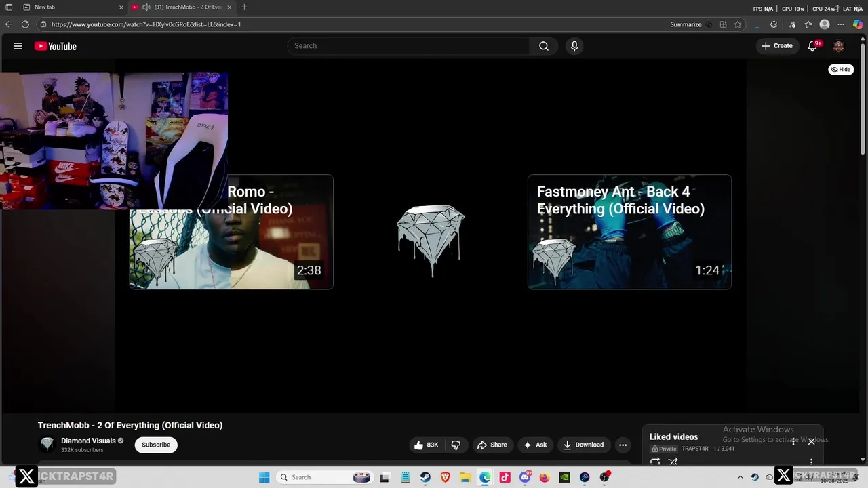Open more actions under the video
Screen dimensions: 868x488
(x=623, y=445)
